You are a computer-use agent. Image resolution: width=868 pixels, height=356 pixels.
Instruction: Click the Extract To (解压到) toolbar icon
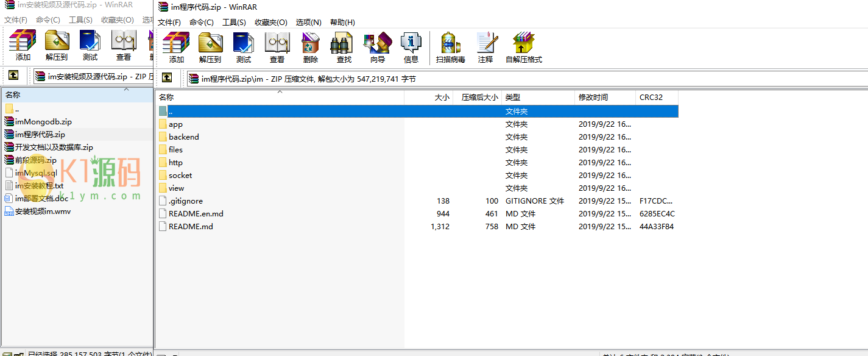(210, 48)
